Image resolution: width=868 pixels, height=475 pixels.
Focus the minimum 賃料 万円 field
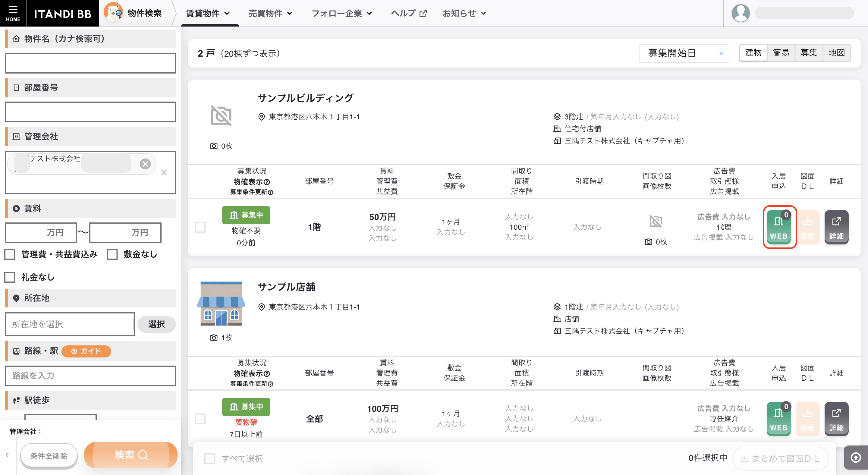41,232
